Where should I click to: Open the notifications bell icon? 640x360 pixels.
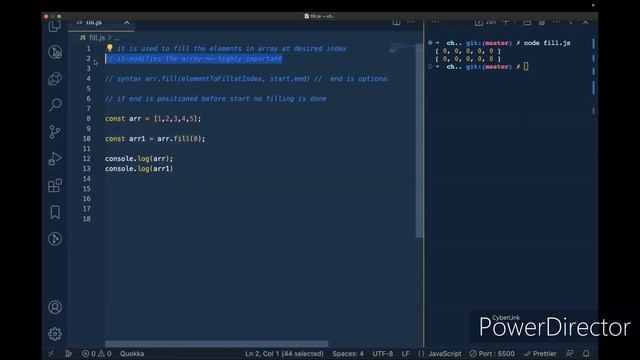pos(586,353)
